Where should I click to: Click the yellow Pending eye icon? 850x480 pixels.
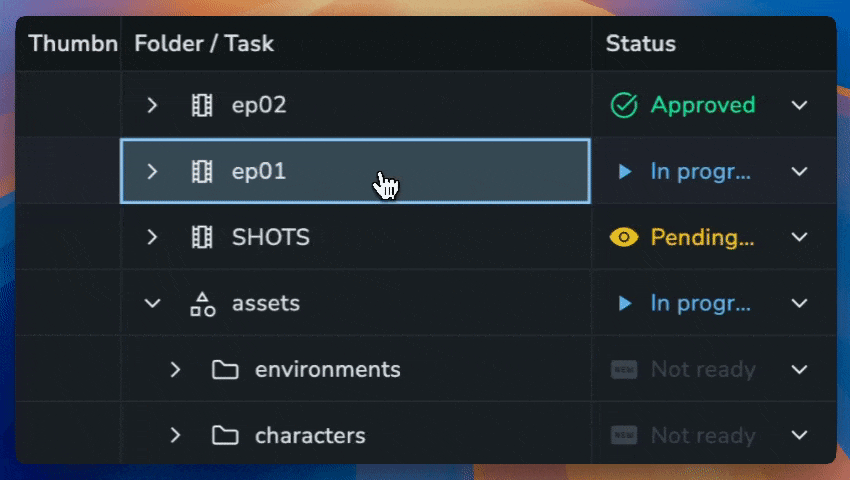(624, 237)
